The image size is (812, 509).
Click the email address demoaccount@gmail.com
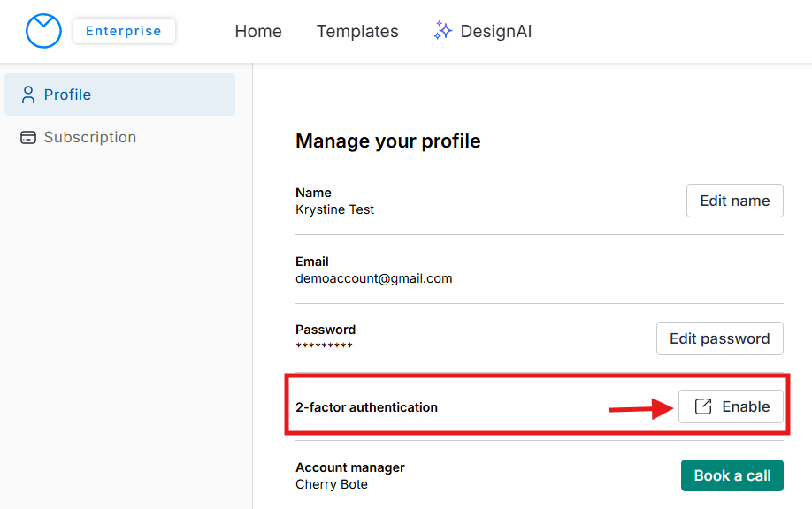point(373,278)
